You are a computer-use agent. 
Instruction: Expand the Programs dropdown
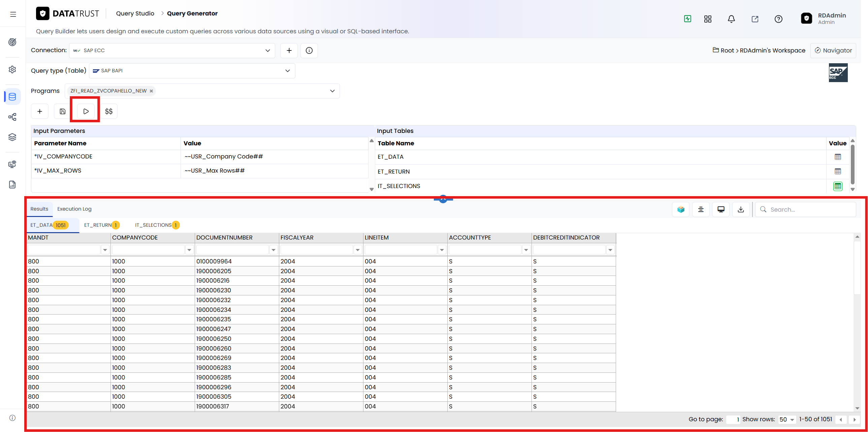coord(332,91)
